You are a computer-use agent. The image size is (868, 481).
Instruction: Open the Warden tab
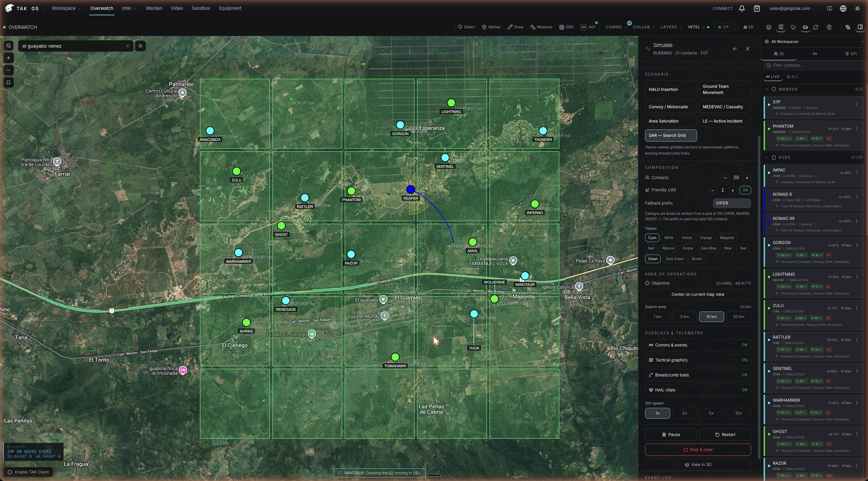point(154,8)
